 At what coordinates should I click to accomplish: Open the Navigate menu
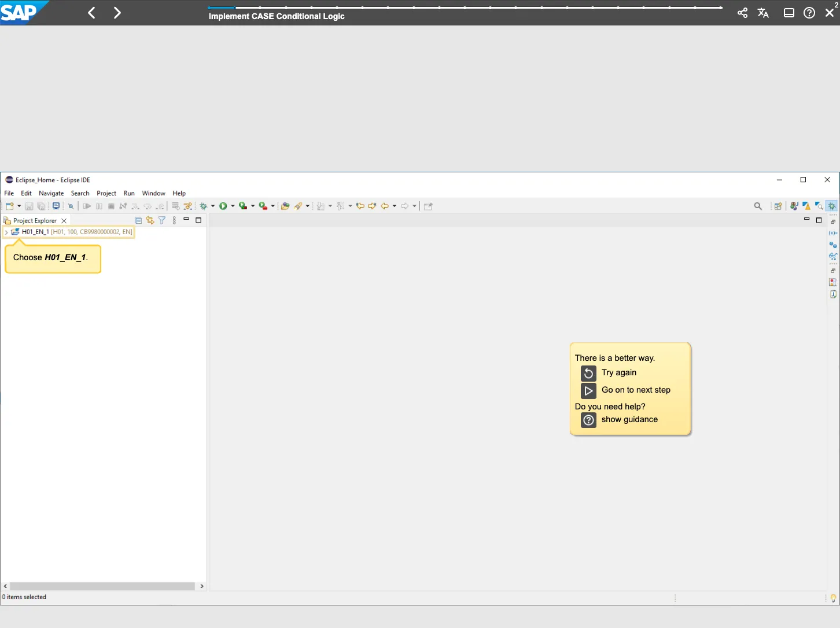coord(51,193)
